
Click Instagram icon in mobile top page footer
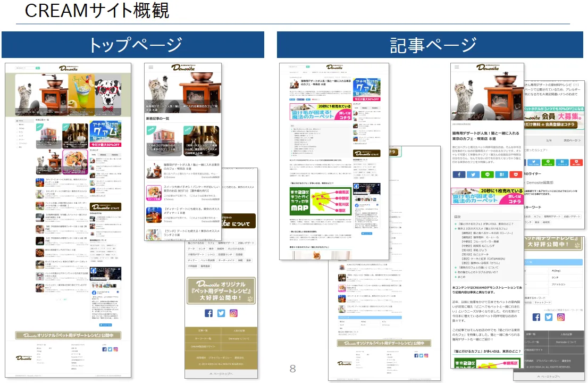coord(233,313)
